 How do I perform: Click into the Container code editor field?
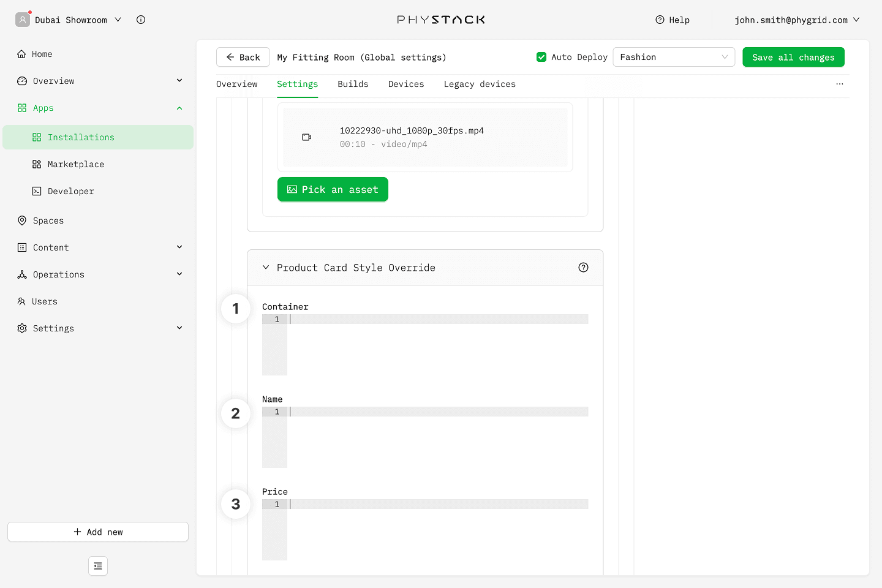tap(425, 345)
